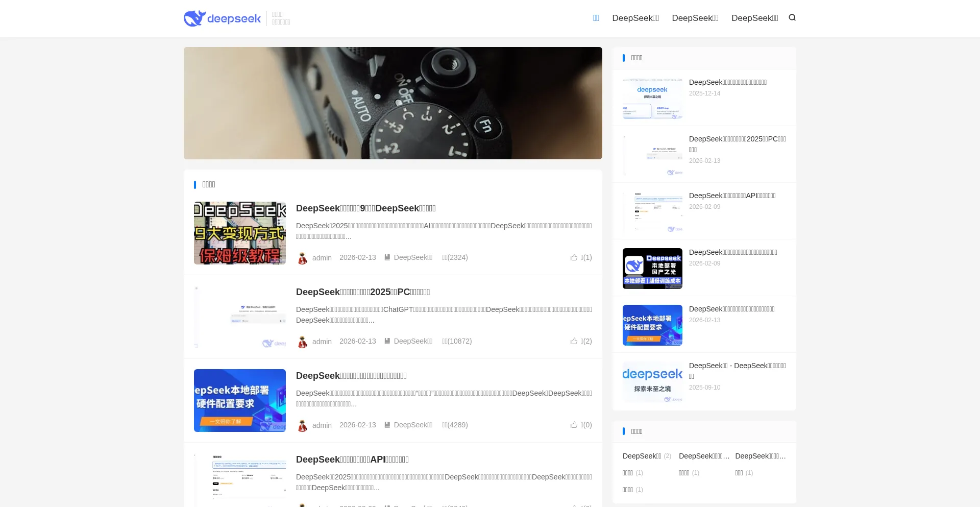Open the main list article title containing "2025" and "PC"
Viewport: 980px width, 507px height.
tap(363, 292)
